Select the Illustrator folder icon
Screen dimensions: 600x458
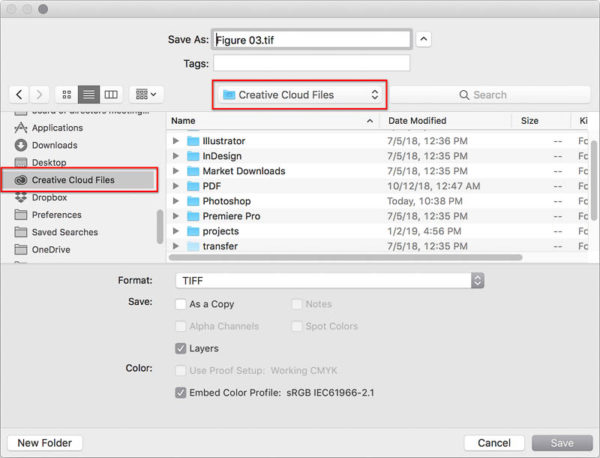click(x=193, y=141)
